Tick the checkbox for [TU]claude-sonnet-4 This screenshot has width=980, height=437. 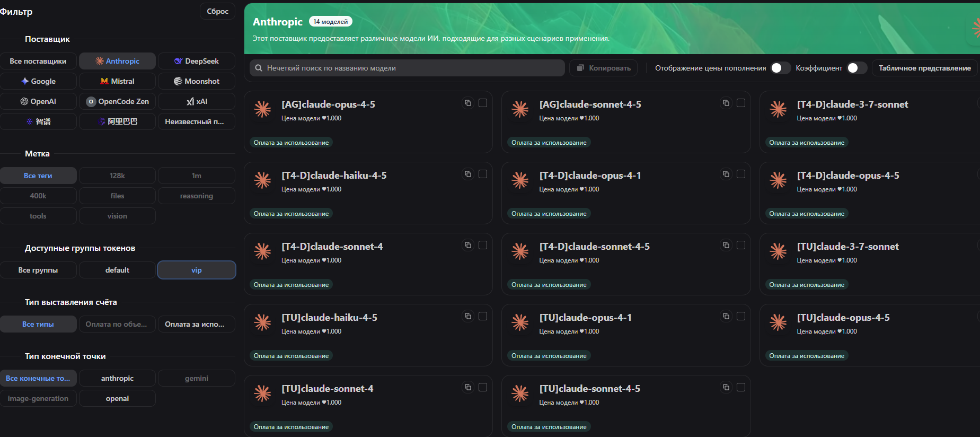tap(483, 387)
